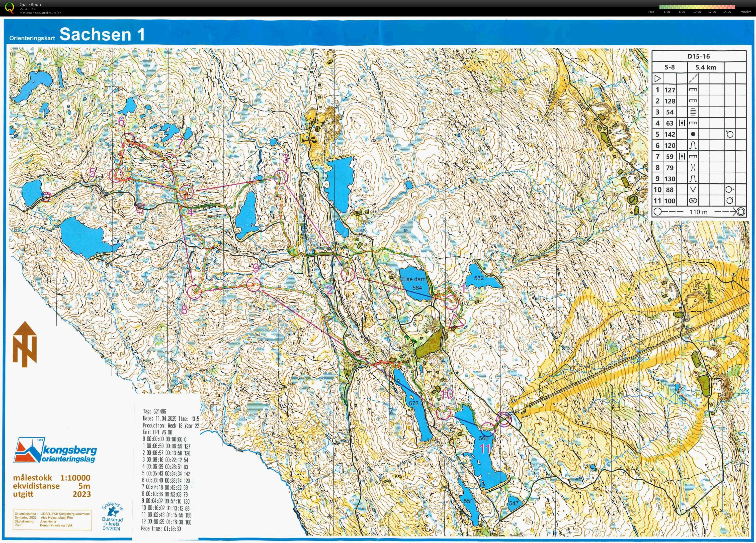
Task: Click the 14:00 pace label
Action: pos(727,12)
